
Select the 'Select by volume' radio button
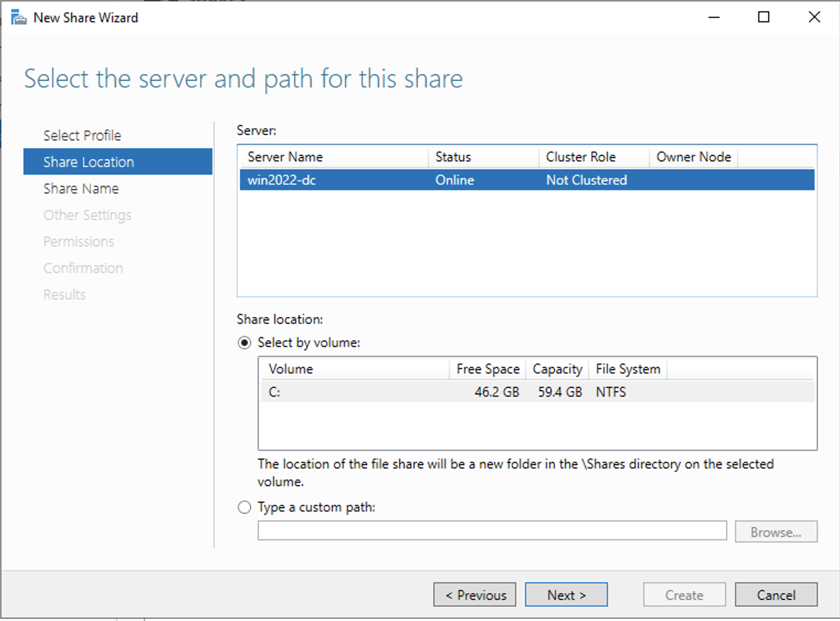(x=244, y=343)
